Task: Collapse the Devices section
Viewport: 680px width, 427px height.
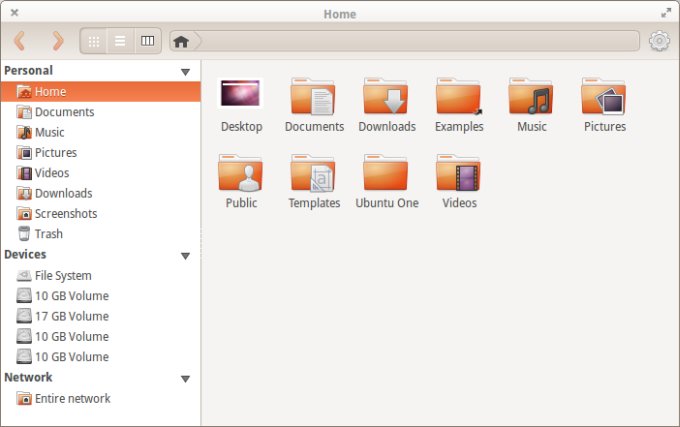Action: [x=186, y=256]
